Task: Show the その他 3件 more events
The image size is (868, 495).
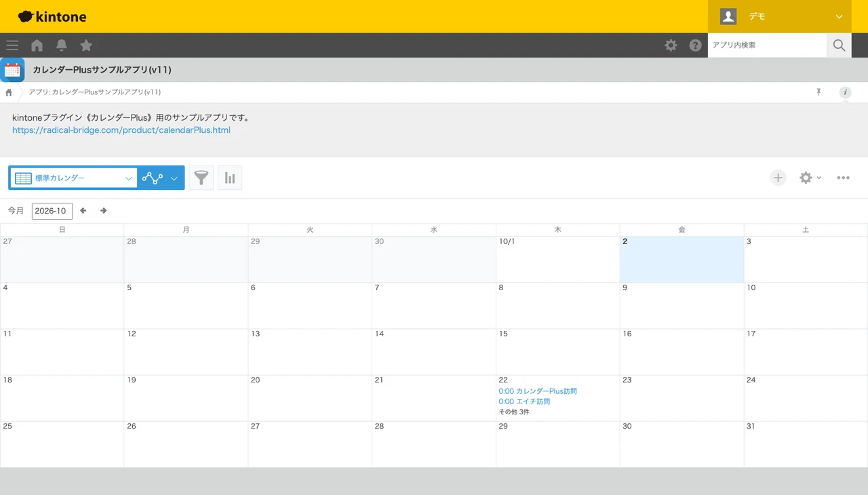Action: pos(514,412)
